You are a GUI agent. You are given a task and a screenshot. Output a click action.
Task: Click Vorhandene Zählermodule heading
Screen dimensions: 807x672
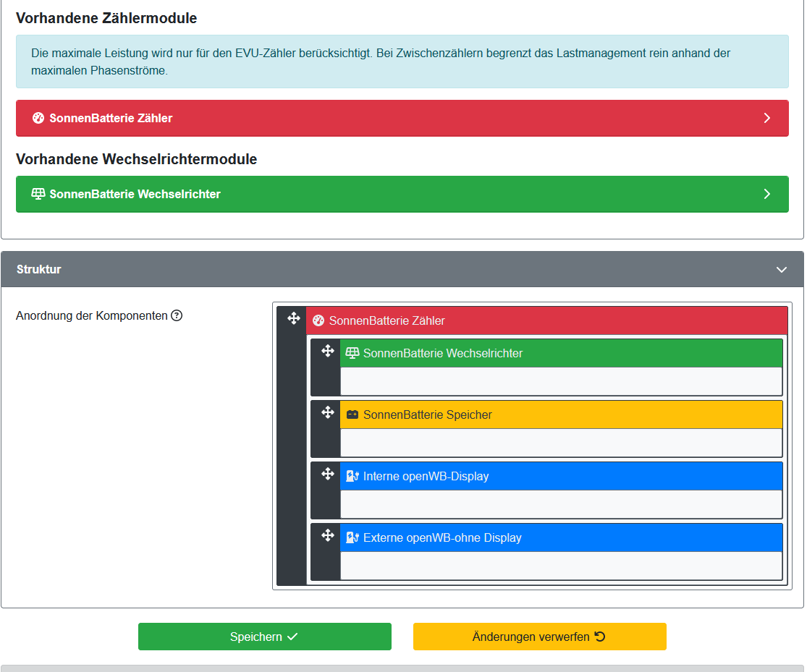click(106, 18)
